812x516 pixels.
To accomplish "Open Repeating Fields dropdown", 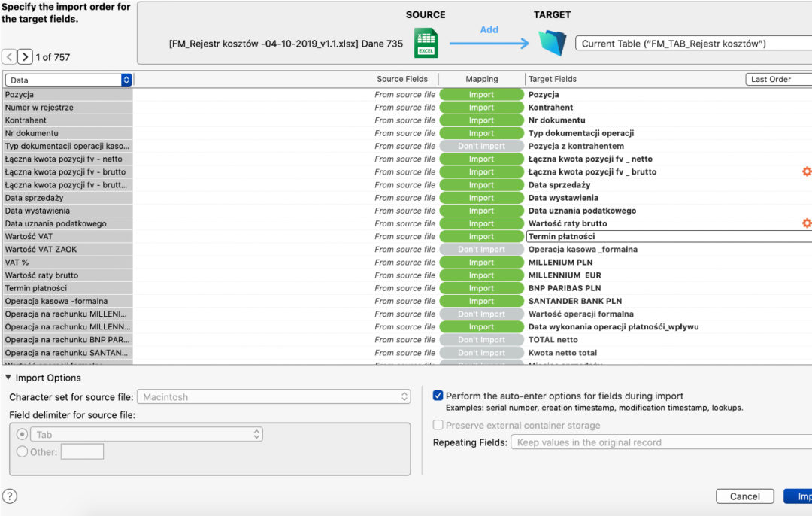I will tap(662, 442).
